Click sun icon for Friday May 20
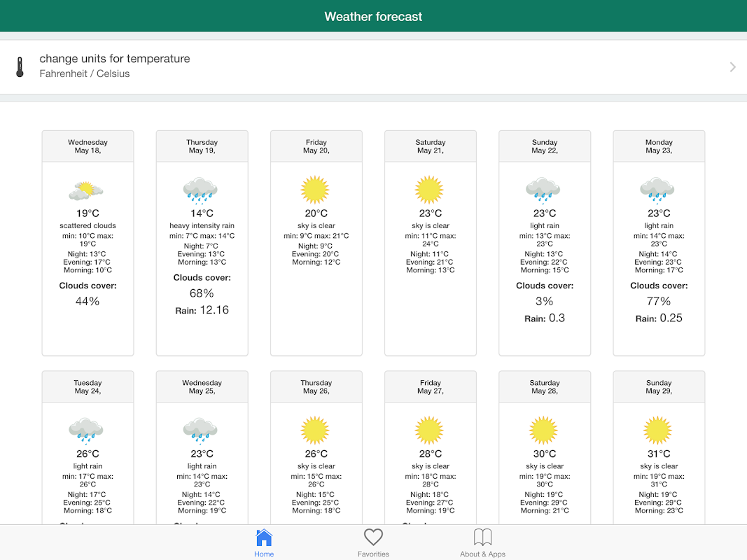 tap(315, 190)
